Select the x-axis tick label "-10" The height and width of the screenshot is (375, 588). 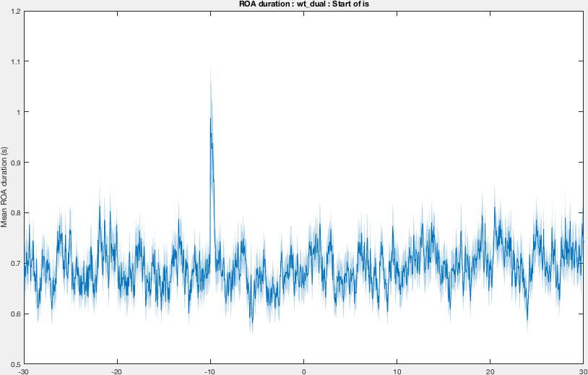pyautogui.click(x=210, y=371)
